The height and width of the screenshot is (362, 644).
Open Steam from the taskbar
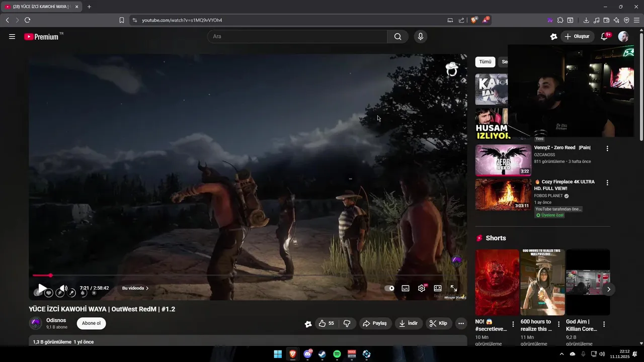322,354
